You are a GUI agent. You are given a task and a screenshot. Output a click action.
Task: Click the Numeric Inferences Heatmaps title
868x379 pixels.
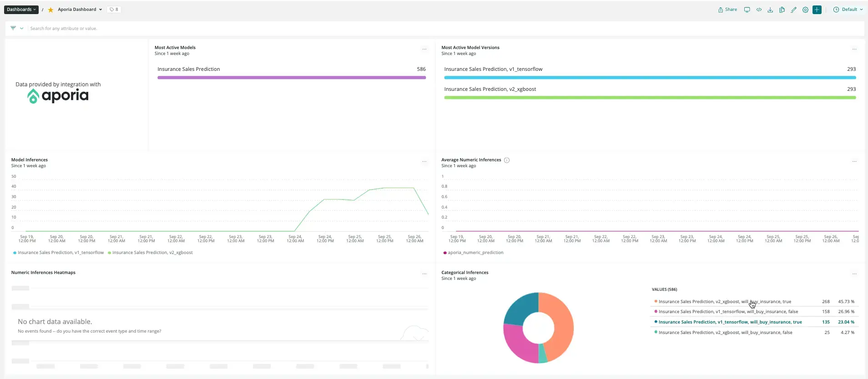pyautogui.click(x=43, y=273)
